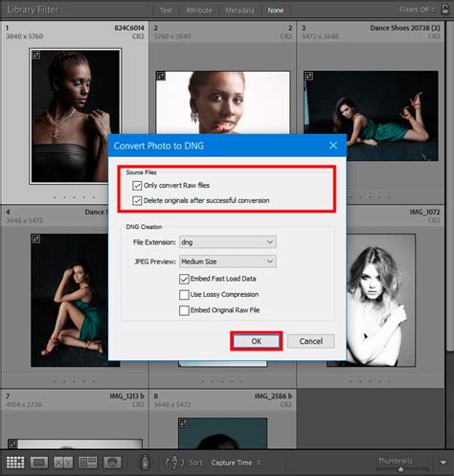Expand toolbar options triangle menu
The width and height of the screenshot is (454, 476).
click(443, 463)
